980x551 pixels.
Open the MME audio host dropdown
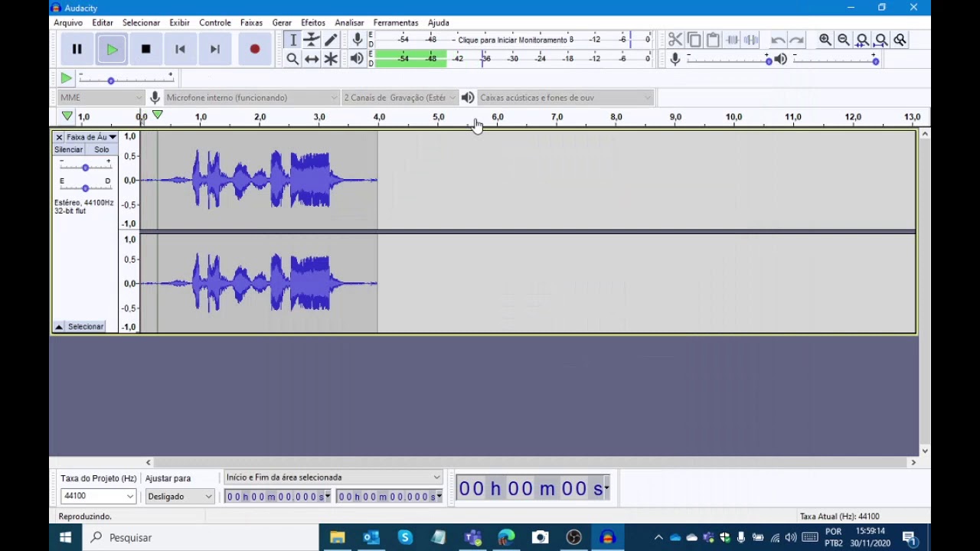click(x=101, y=97)
